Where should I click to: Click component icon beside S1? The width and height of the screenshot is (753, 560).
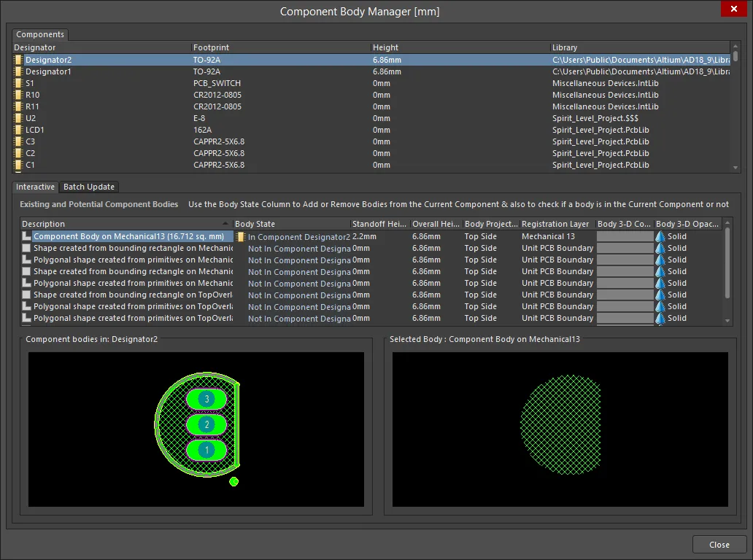18,83
